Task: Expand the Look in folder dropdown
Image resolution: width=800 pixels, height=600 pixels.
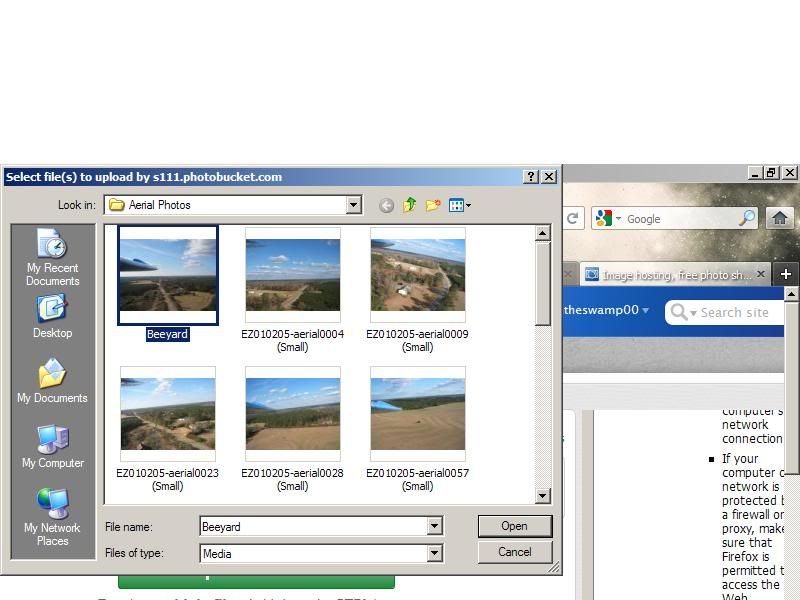Action: (x=353, y=205)
